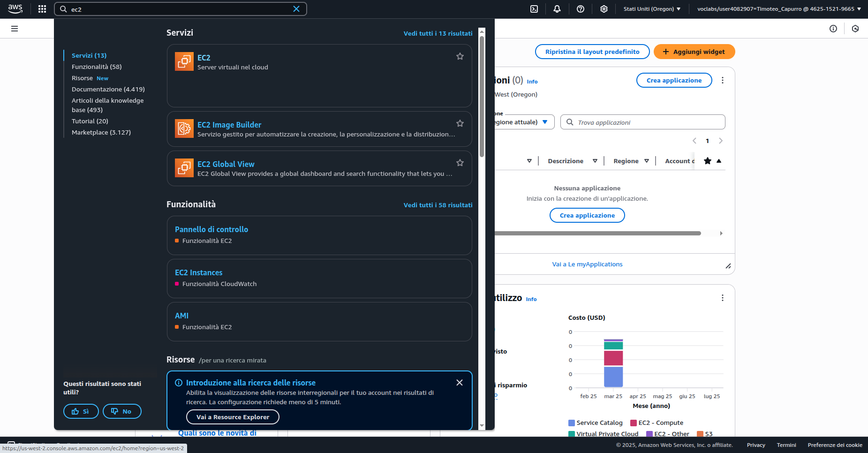Click the favorites star column header
Image resolution: width=868 pixels, height=453 pixels.
click(x=708, y=161)
